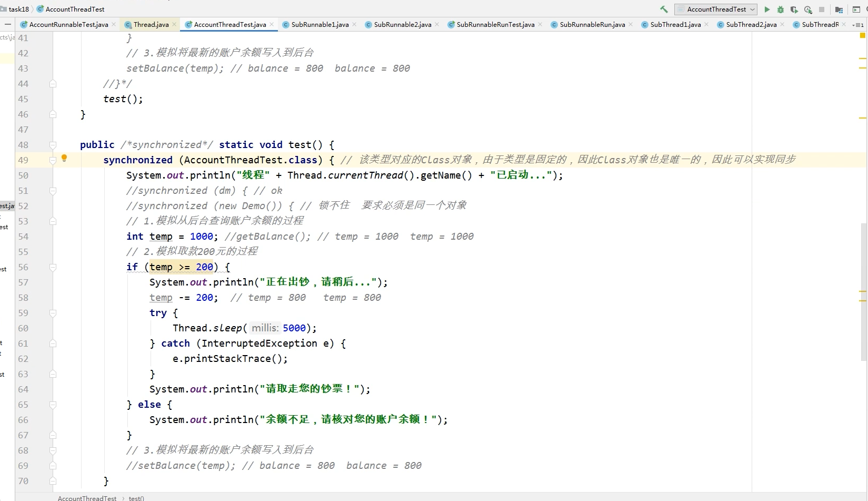Toggle fold marker at line 44

tap(53, 84)
